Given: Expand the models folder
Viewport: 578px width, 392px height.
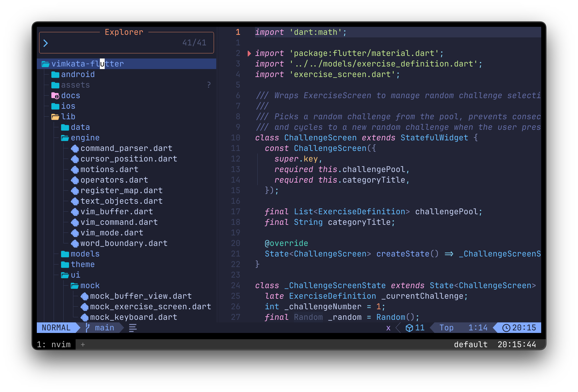Looking at the screenshot, I should point(85,254).
